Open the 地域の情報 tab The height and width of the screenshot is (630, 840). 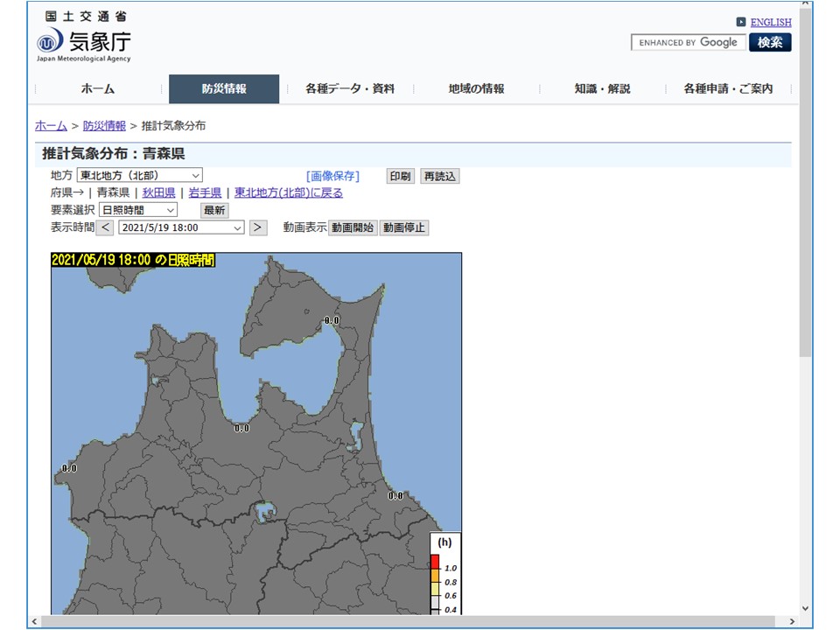coord(476,89)
